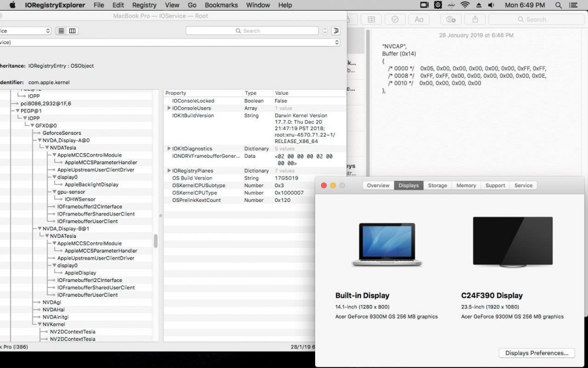Select the NVDAgl tree item
The image size is (588, 368).
pyautogui.click(x=52, y=302)
